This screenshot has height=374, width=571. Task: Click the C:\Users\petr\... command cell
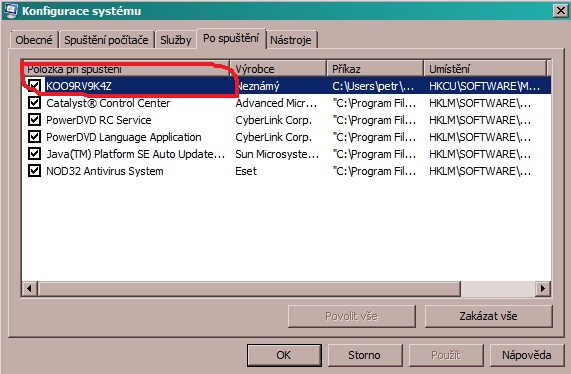pos(373,86)
